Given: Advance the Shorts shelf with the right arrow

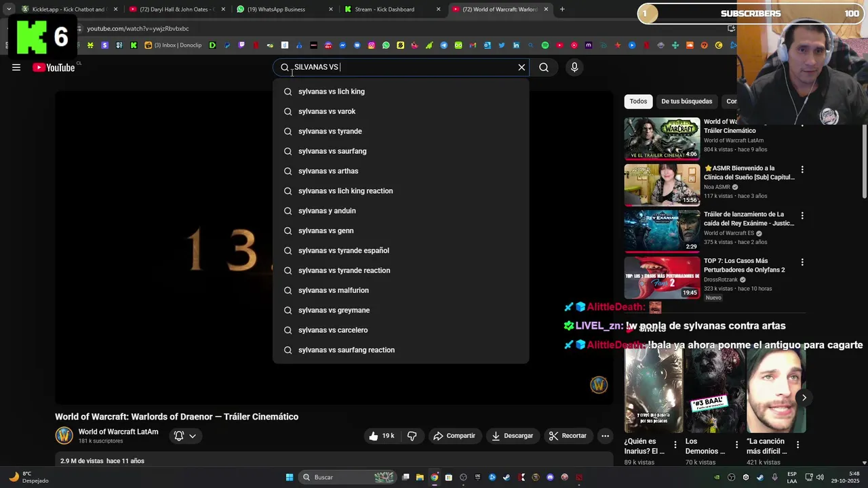Looking at the screenshot, I should 804,398.
